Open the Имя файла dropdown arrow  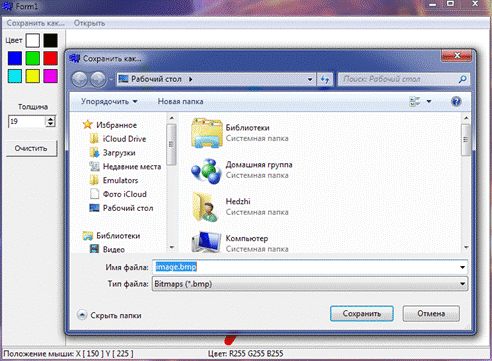[462, 267]
